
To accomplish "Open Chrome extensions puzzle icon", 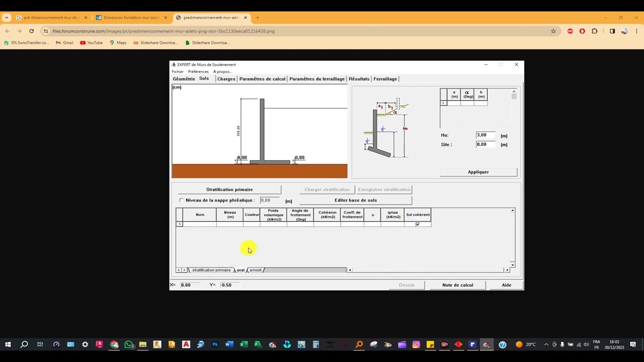I will coord(595,31).
